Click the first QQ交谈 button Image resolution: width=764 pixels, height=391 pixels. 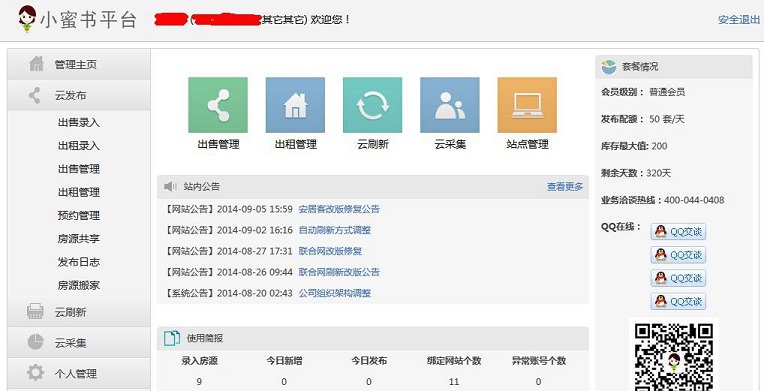[x=678, y=232]
